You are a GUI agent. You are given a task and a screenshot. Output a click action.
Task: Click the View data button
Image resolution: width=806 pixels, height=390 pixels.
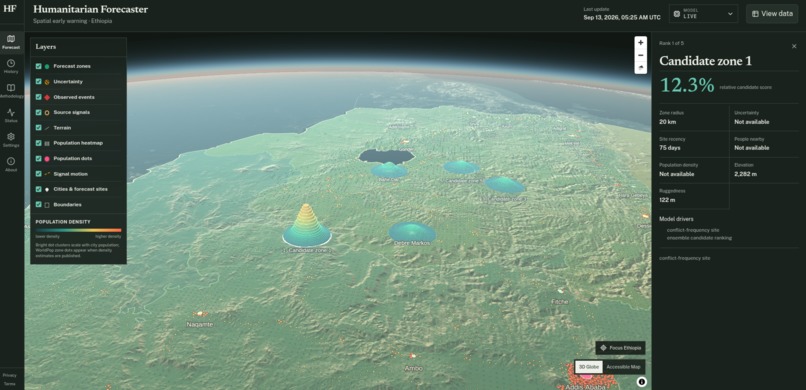pos(772,14)
